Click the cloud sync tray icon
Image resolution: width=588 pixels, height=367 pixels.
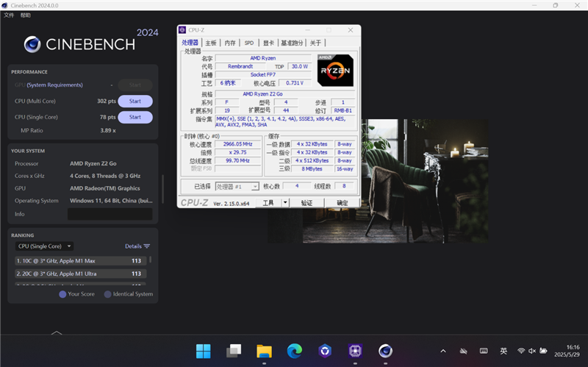(x=464, y=352)
